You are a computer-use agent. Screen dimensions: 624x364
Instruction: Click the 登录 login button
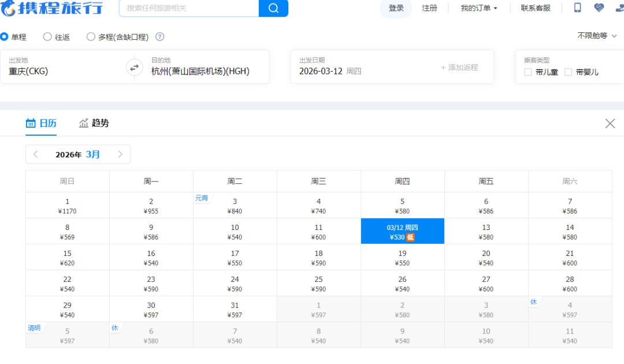tap(396, 8)
